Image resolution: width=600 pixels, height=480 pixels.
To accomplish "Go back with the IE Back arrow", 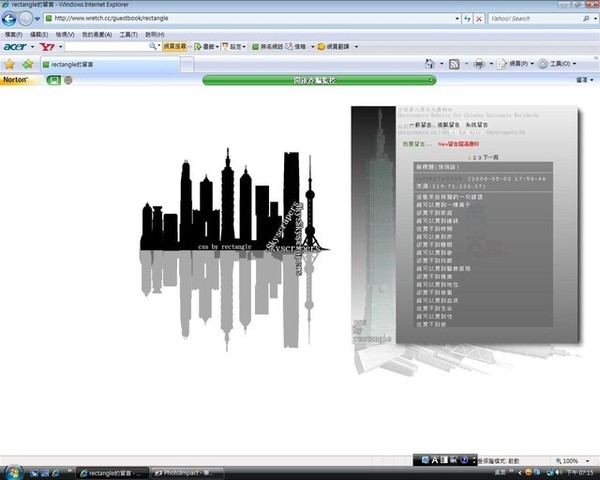I will [9, 18].
